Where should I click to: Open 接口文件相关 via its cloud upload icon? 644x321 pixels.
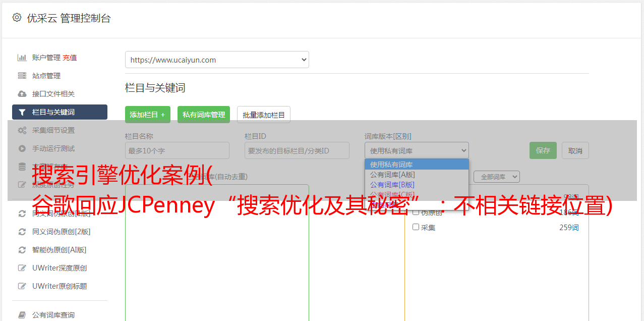[22, 94]
